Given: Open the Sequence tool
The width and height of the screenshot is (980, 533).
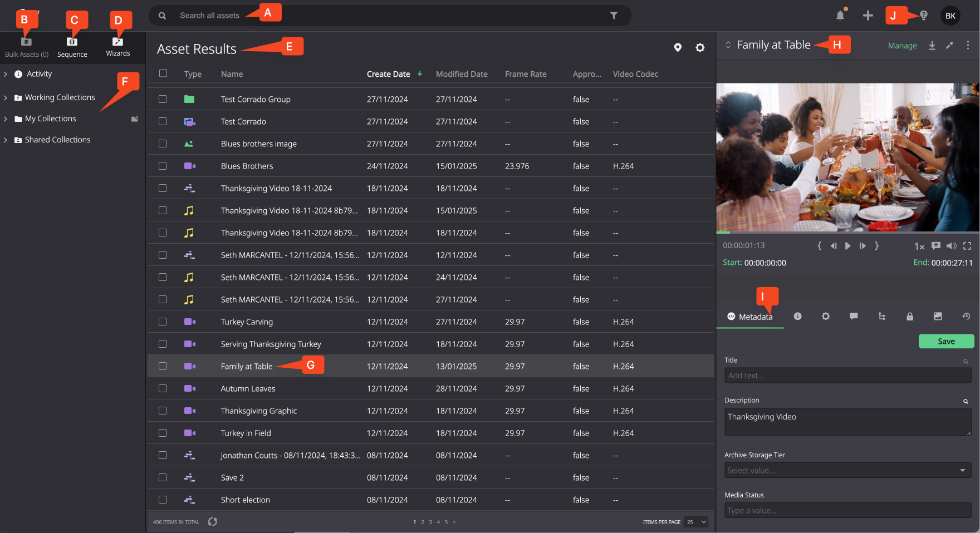Looking at the screenshot, I should (x=72, y=47).
